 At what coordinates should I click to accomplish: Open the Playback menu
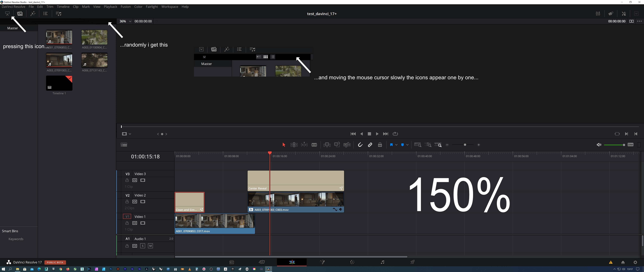111,7
